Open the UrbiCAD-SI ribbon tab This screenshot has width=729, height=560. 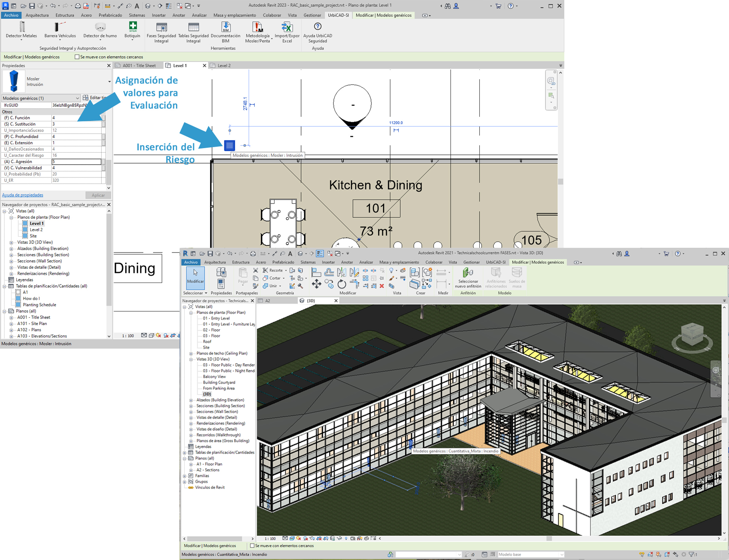[x=338, y=15]
